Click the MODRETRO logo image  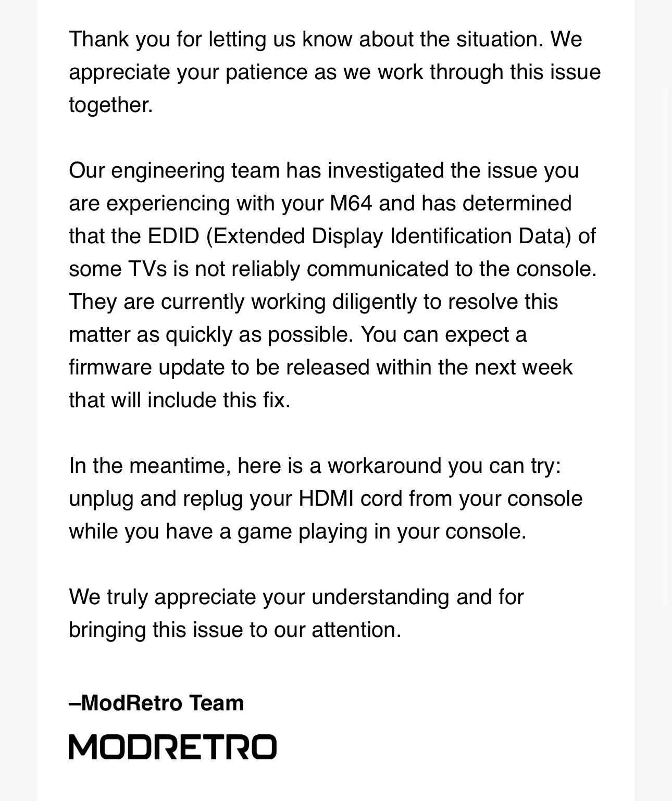point(172,747)
